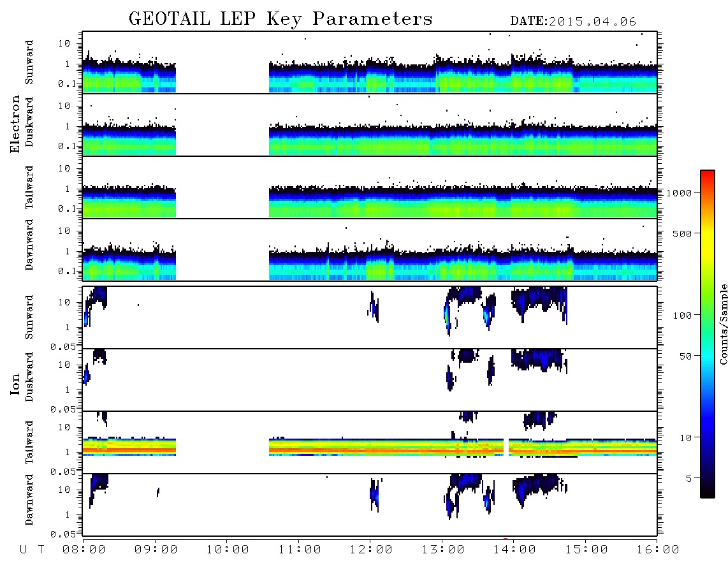Click the '12:00' time tick label
Image resolution: width=728 pixels, height=561 pixels.
[371, 550]
